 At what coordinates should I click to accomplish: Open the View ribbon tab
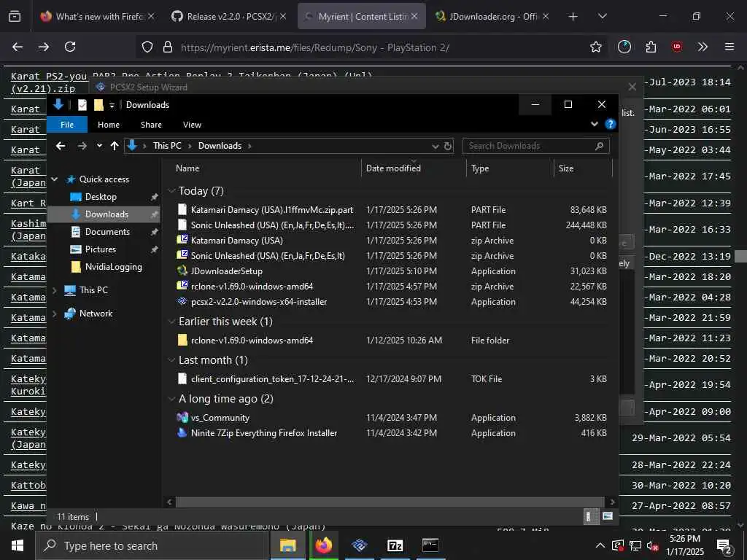192,124
